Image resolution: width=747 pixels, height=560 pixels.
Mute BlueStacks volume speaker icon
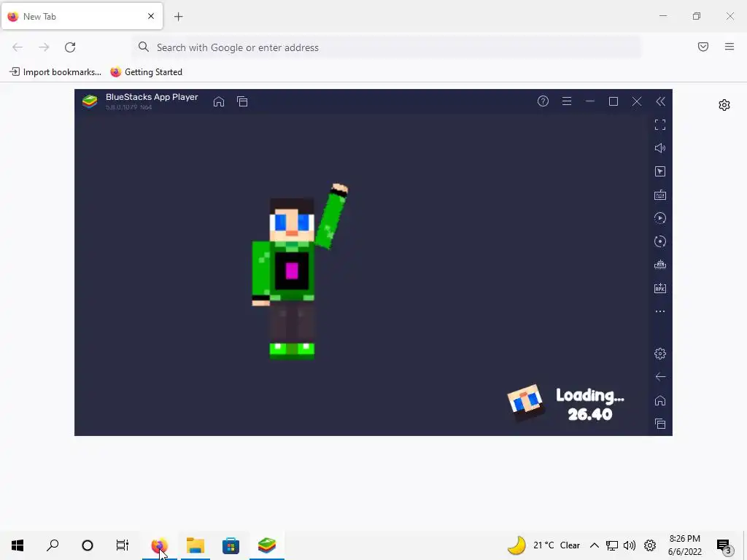(659, 148)
